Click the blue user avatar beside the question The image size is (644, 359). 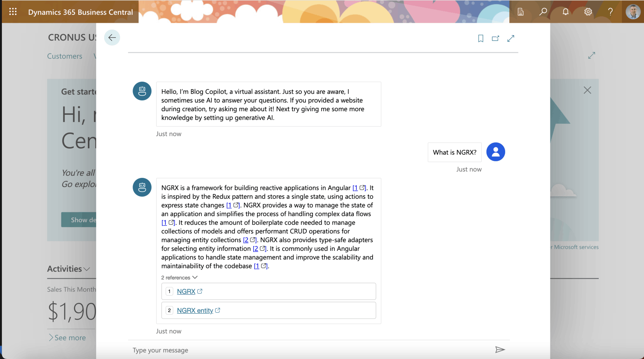click(x=496, y=152)
